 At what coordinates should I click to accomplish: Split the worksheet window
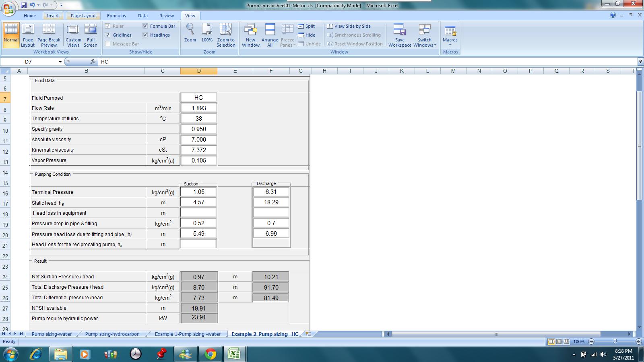pos(306,26)
